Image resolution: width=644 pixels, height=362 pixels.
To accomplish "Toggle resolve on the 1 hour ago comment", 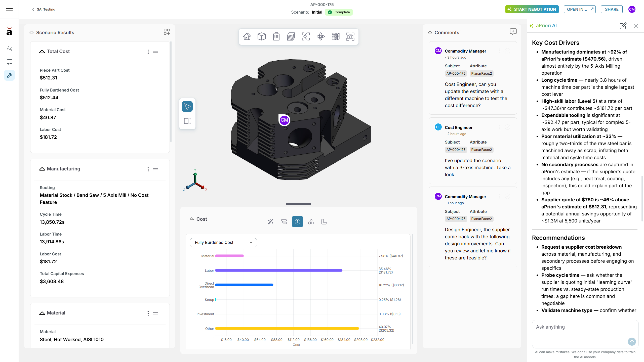I will pos(508,197).
